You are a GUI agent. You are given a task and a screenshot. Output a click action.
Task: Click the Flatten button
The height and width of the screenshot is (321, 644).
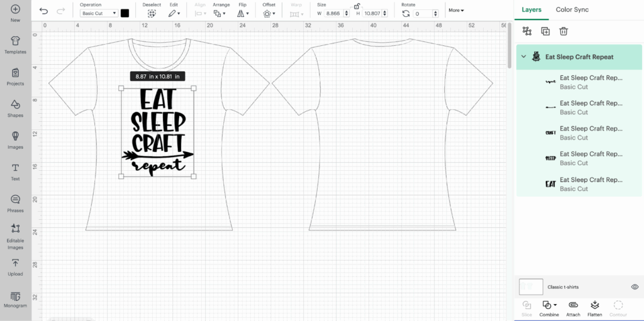tap(594, 307)
